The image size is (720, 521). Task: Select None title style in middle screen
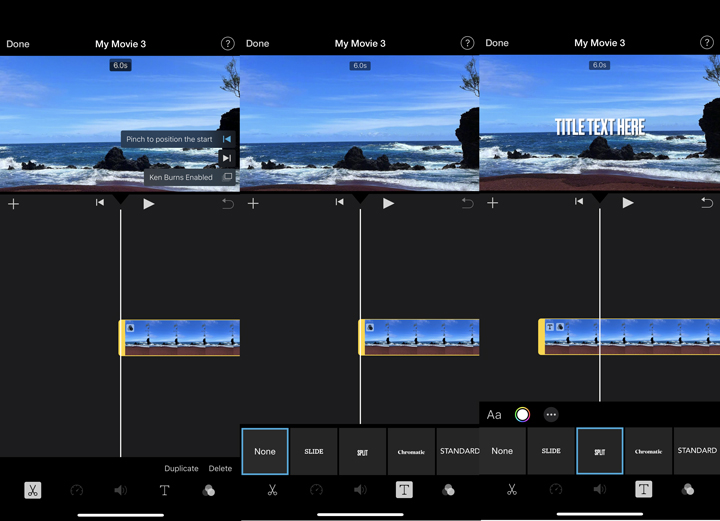[265, 451]
